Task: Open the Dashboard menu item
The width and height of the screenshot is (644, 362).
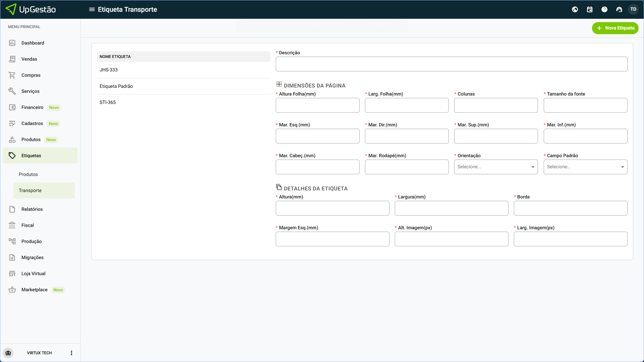Action: [33, 43]
